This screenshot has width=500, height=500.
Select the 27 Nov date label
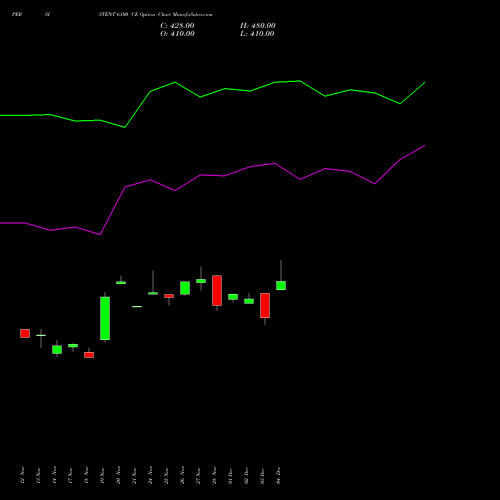[198, 475]
